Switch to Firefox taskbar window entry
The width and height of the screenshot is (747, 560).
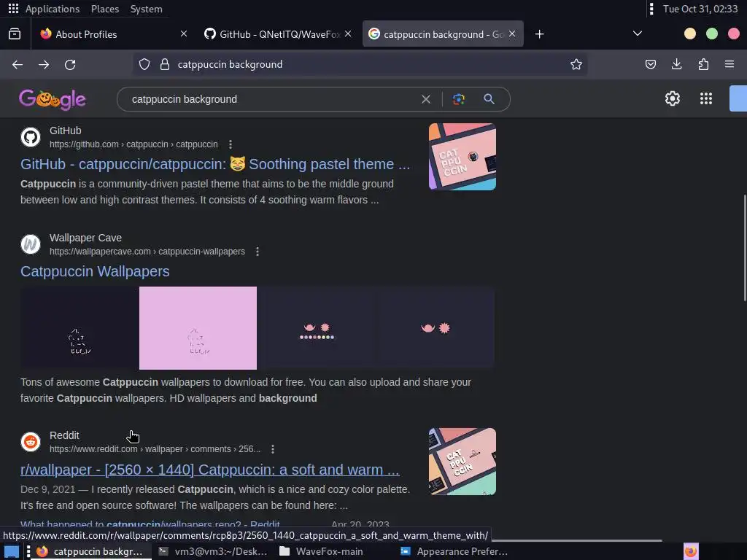click(x=90, y=551)
